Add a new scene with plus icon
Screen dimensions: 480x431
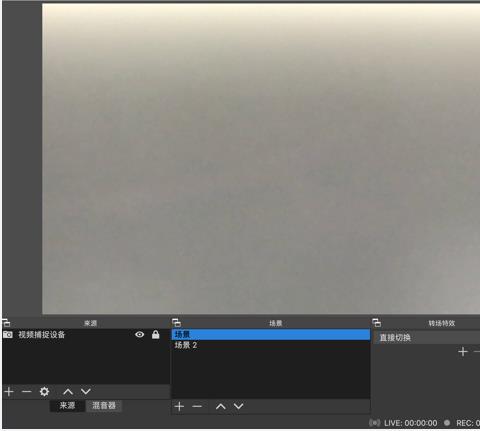179,406
